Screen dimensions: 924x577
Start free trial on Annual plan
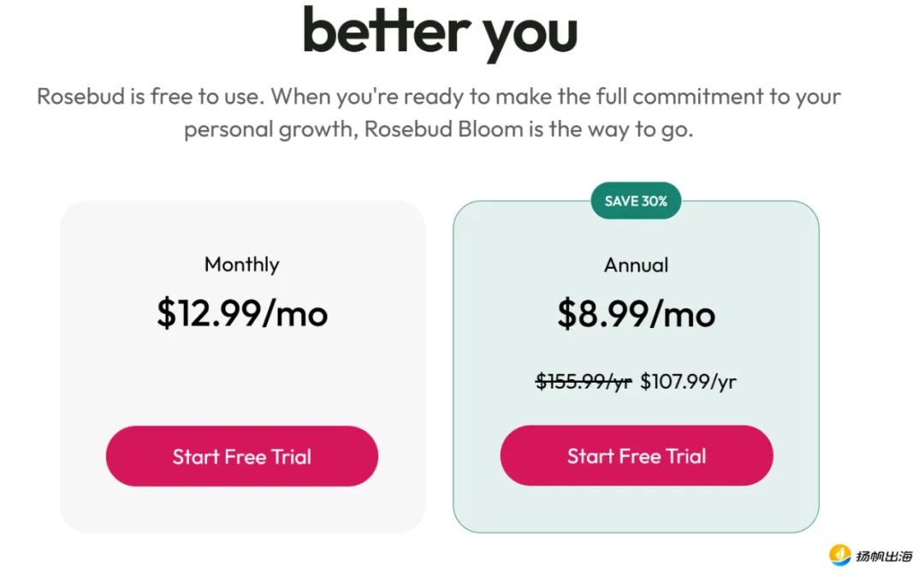637,455
